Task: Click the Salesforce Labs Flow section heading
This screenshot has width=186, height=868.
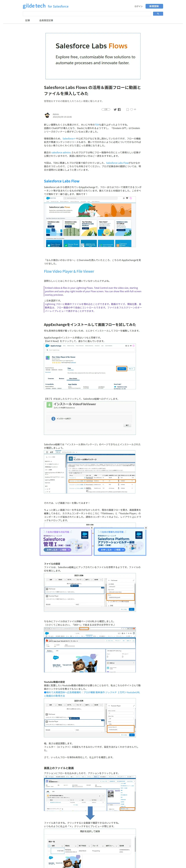Action: pos(62,181)
